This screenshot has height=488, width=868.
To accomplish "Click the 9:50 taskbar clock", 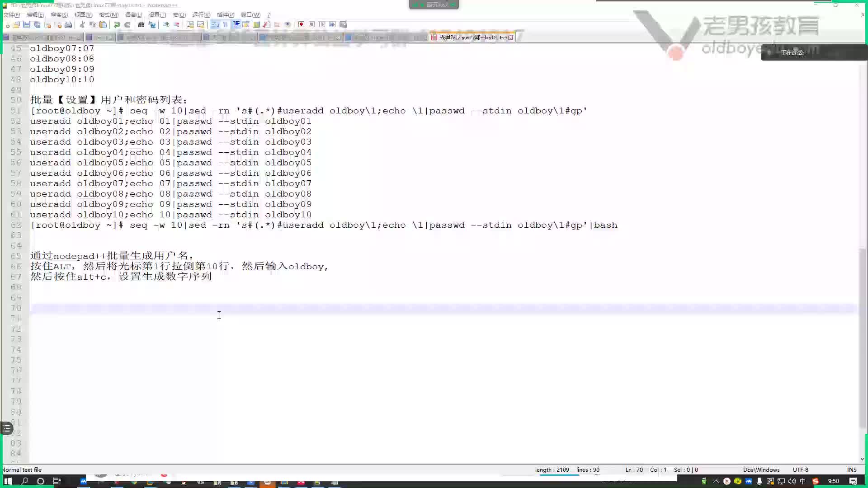I will pos(833,482).
